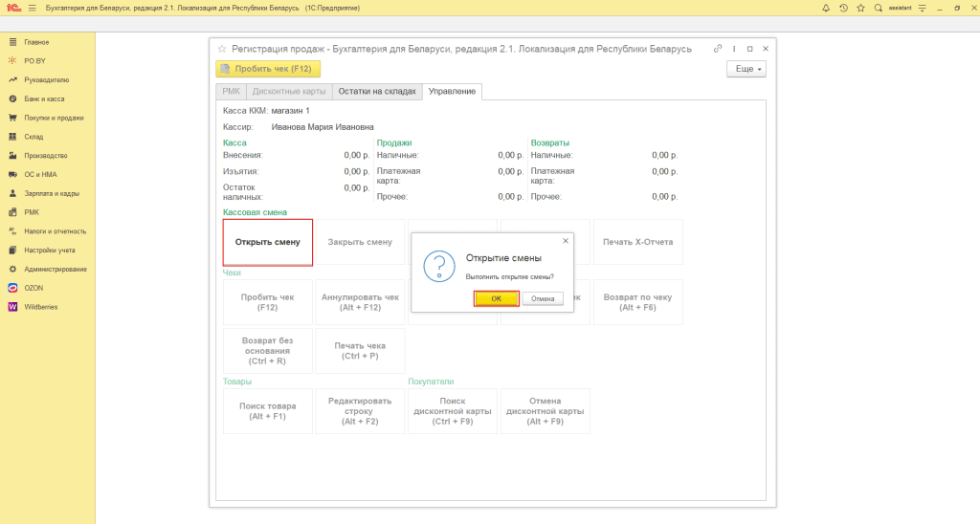Click the Открыть смену button
The image size is (980, 524).
coord(268,242)
